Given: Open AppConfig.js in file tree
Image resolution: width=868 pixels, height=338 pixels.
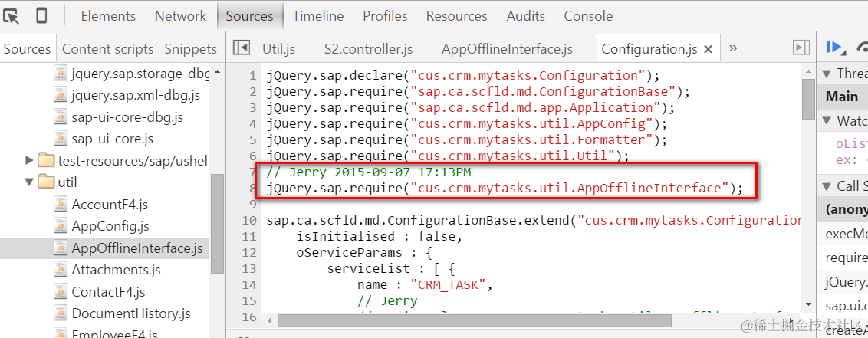Looking at the screenshot, I should pos(110,226).
